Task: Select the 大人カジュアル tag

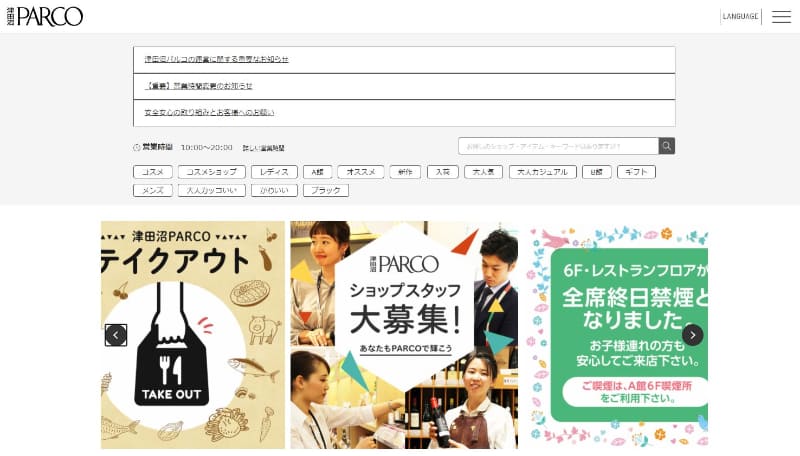Action: [542, 172]
